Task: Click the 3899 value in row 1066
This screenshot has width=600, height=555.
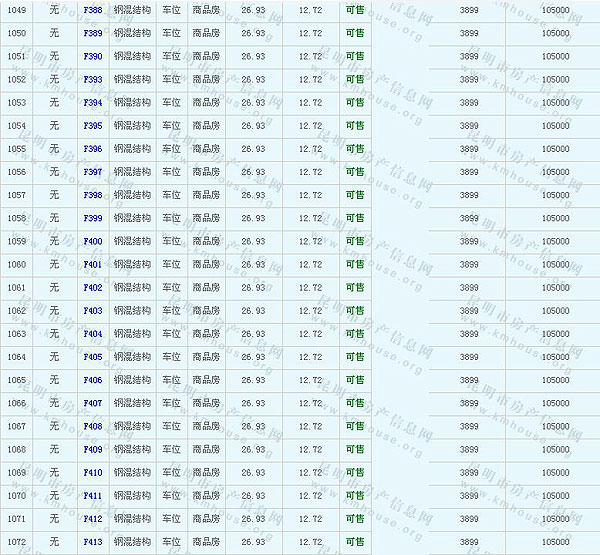Action: pos(468,403)
